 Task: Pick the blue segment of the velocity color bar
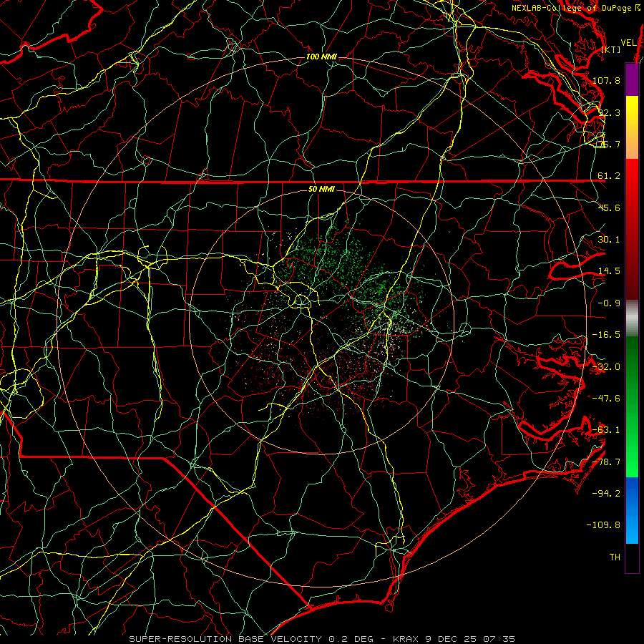point(632,510)
